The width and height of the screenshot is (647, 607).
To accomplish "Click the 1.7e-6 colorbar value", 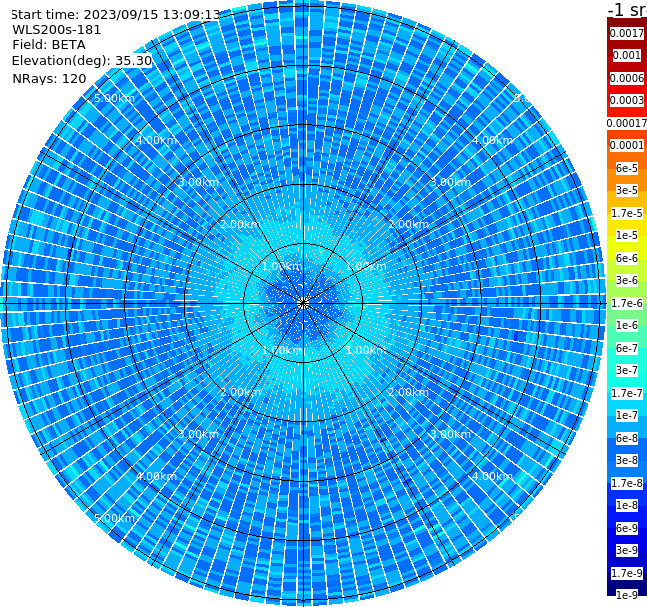I will click(627, 303).
